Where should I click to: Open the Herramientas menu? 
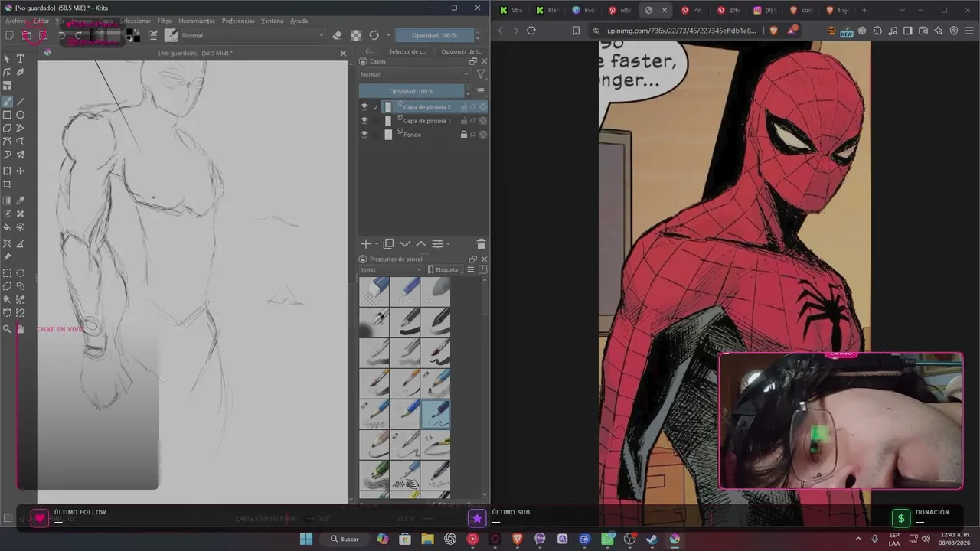pyautogui.click(x=197, y=21)
